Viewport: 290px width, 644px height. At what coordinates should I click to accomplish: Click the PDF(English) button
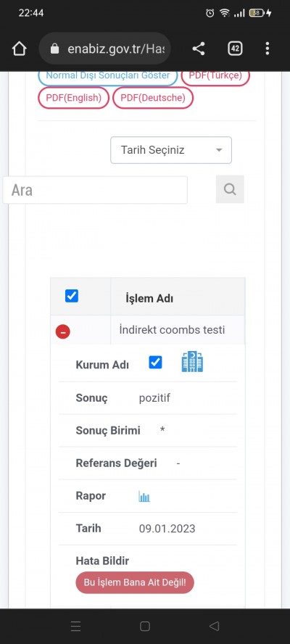tap(73, 98)
